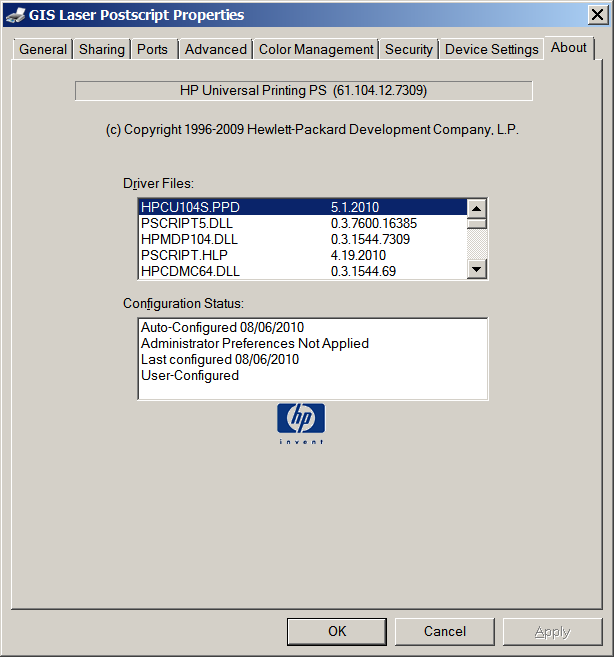Select HPCU104S.PPD in driver files
The image size is (614, 657).
(303, 207)
